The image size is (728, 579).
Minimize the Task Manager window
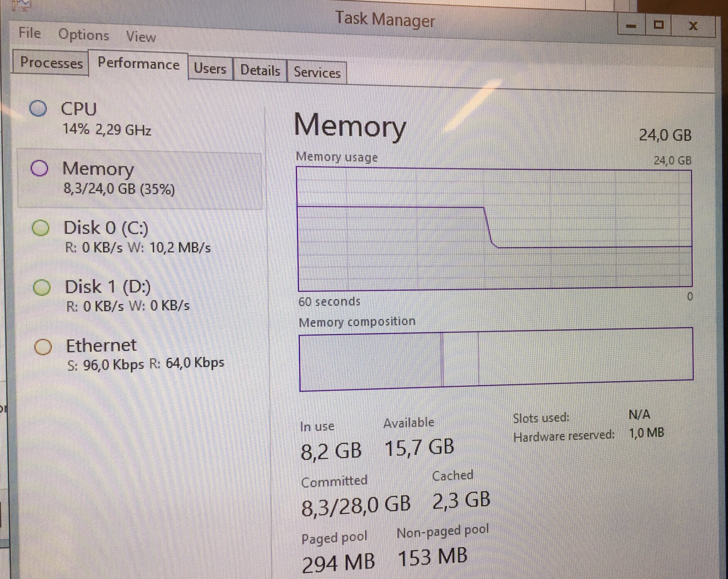click(x=632, y=26)
